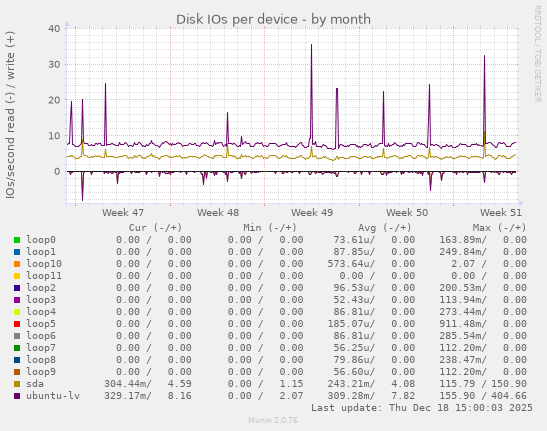547x431 pixels.
Task: Select the loop0 legend label
Action: 41,240
